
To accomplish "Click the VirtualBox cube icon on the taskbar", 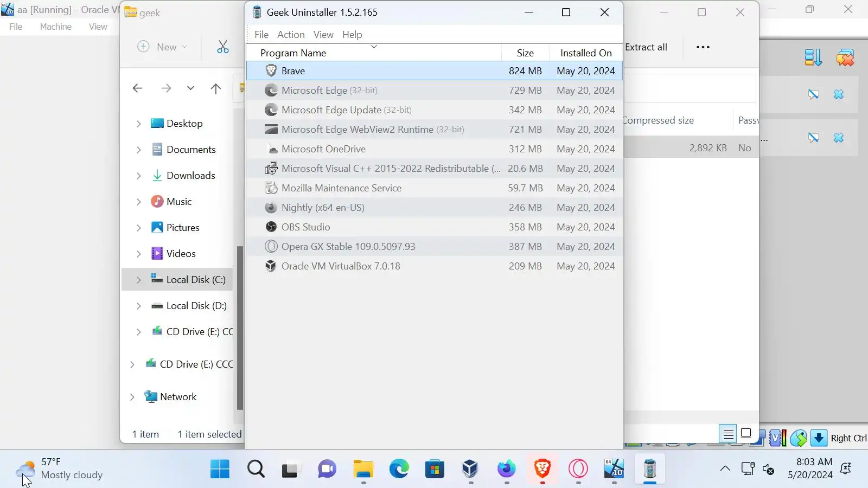I will [470, 469].
